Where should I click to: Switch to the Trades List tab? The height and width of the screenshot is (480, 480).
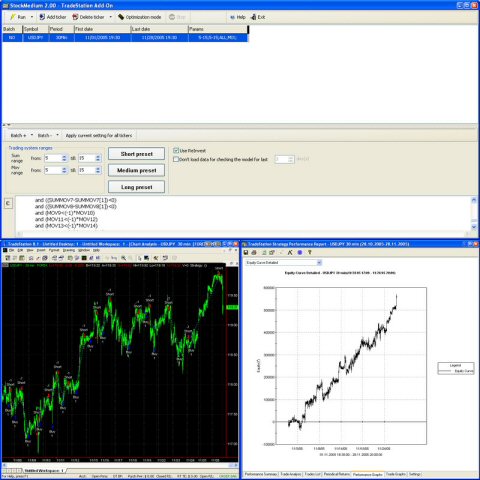pyautogui.click(x=313, y=474)
